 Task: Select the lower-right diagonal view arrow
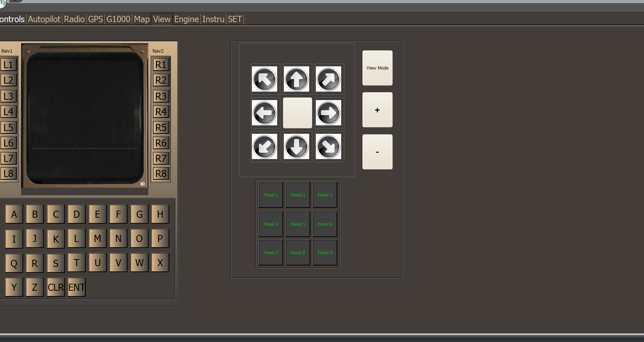click(x=329, y=146)
